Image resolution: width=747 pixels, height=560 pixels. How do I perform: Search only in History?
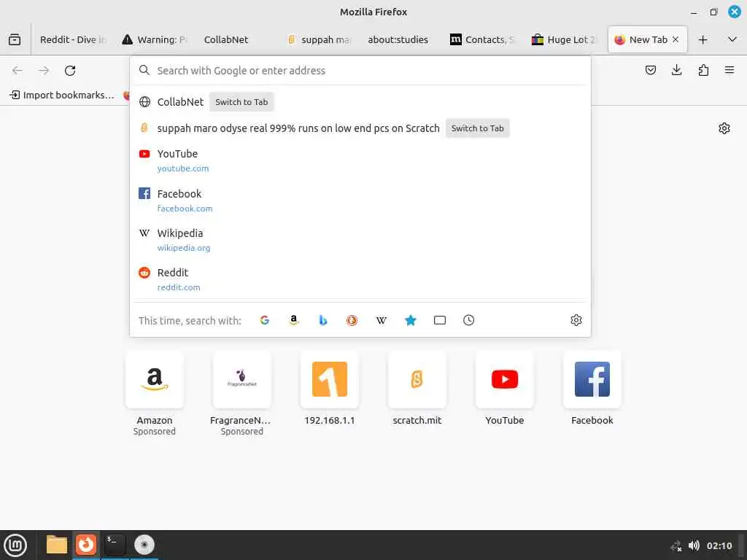click(469, 321)
